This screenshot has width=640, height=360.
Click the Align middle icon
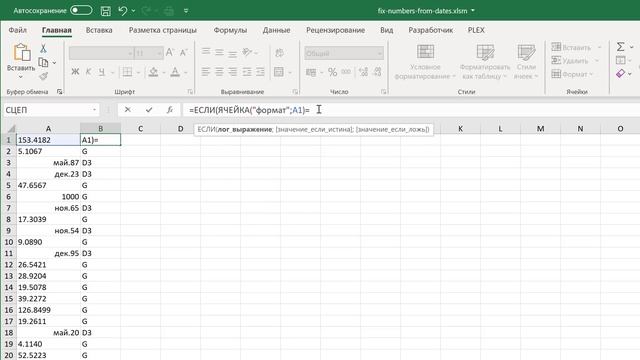(x=219, y=52)
